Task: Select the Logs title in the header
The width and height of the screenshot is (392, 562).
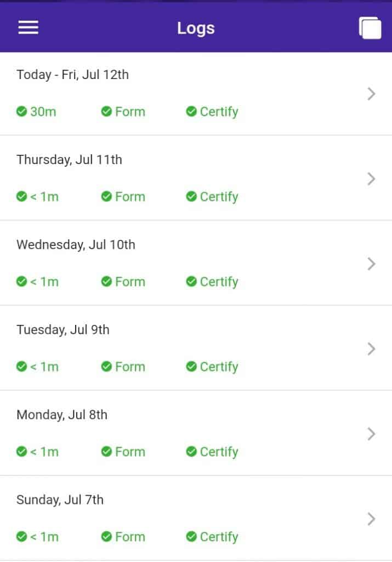Action: point(196,28)
